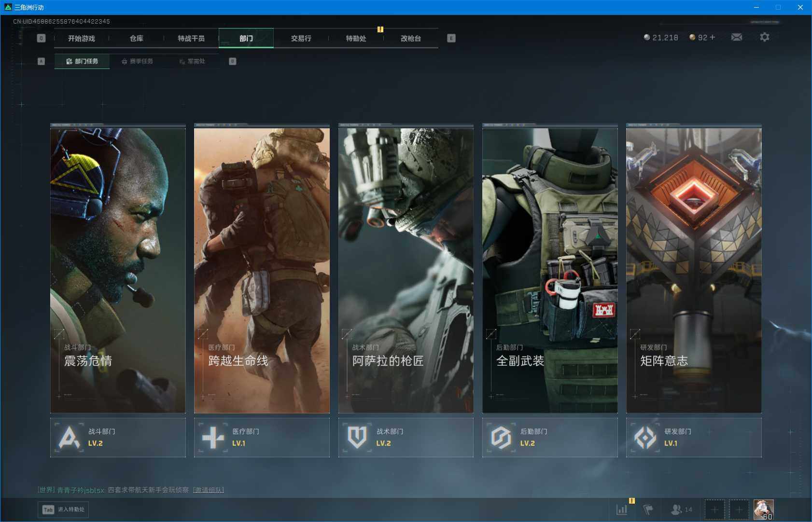Click the statistics bar chart icon
Viewport: 812px width, 522px height.
pos(622,509)
